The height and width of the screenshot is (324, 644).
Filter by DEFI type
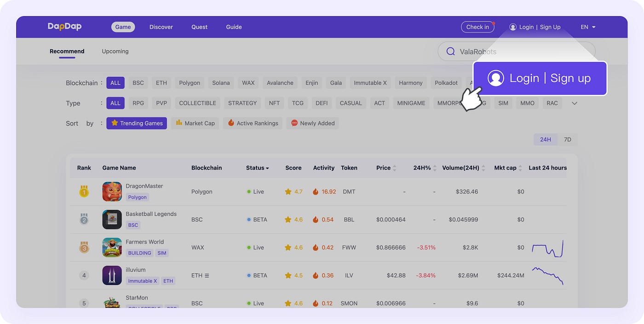click(322, 103)
